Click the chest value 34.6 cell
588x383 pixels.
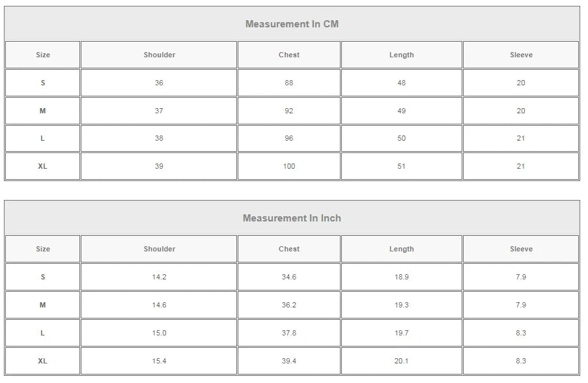click(288, 277)
